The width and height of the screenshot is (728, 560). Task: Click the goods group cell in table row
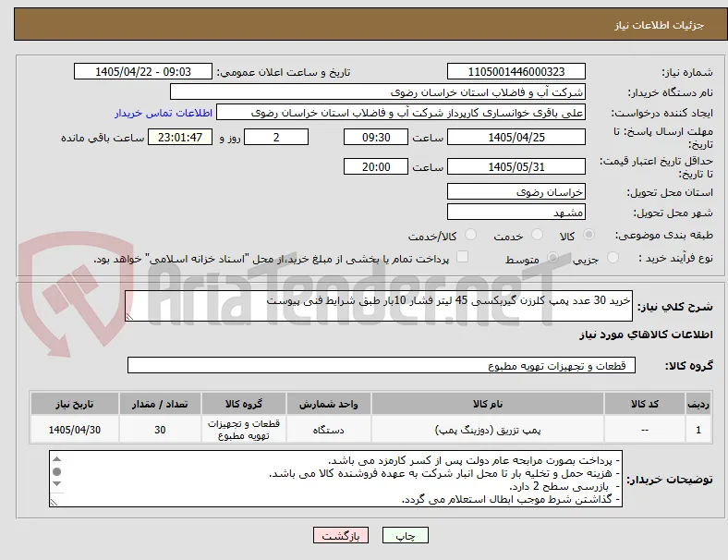[243, 430]
